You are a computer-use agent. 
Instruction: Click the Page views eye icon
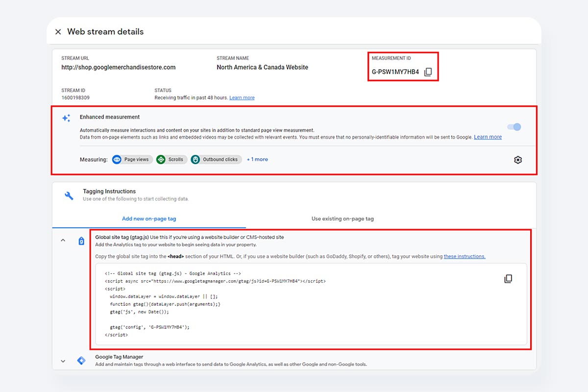(x=117, y=160)
